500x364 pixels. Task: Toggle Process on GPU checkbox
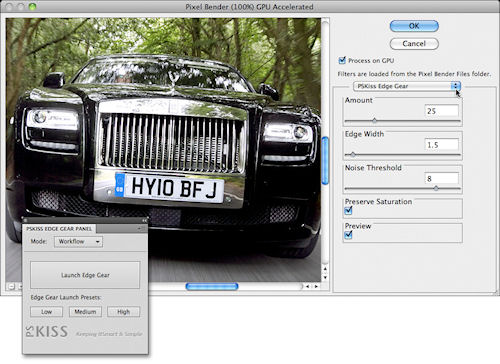342,60
